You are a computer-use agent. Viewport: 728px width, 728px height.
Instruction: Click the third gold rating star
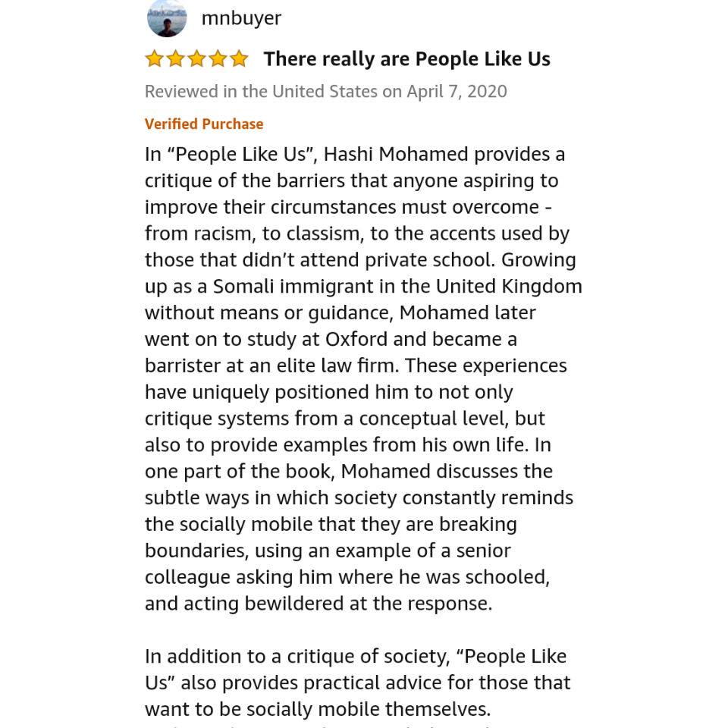(197, 59)
